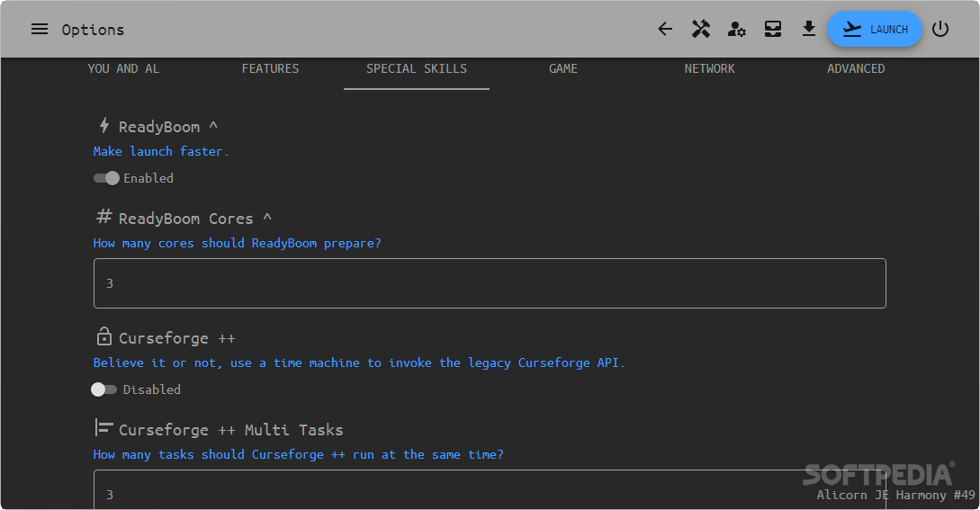Open the GAME tab
Viewport: 980px width, 510px height.
pos(563,68)
